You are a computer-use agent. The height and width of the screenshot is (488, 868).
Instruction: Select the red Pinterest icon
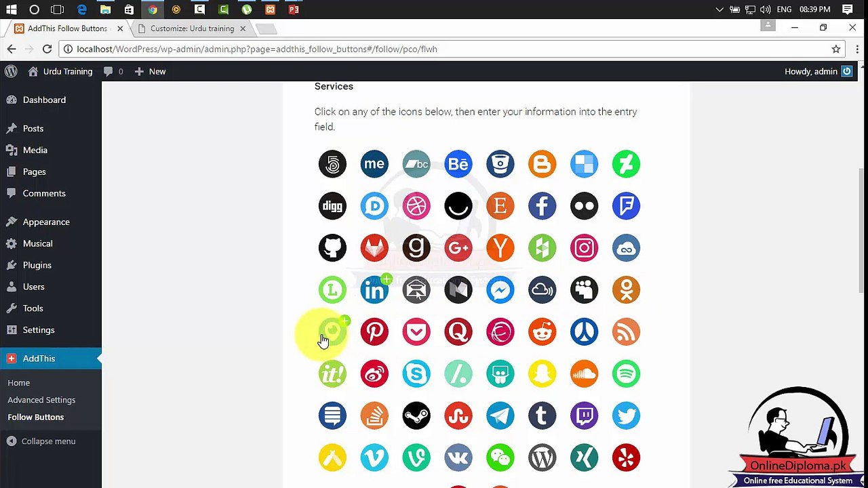click(x=374, y=332)
